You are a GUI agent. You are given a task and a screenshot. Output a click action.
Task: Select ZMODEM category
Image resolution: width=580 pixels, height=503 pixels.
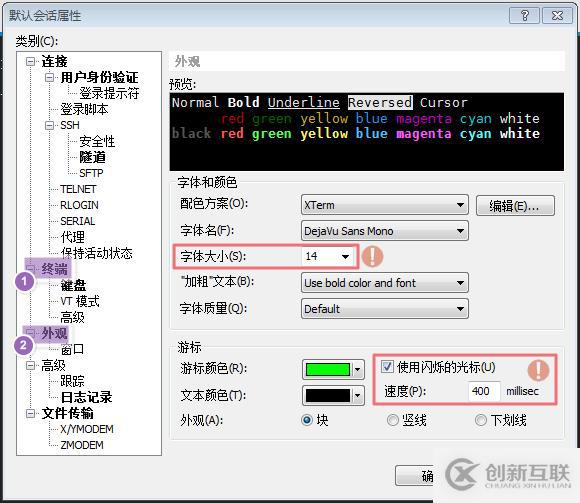click(82, 445)
